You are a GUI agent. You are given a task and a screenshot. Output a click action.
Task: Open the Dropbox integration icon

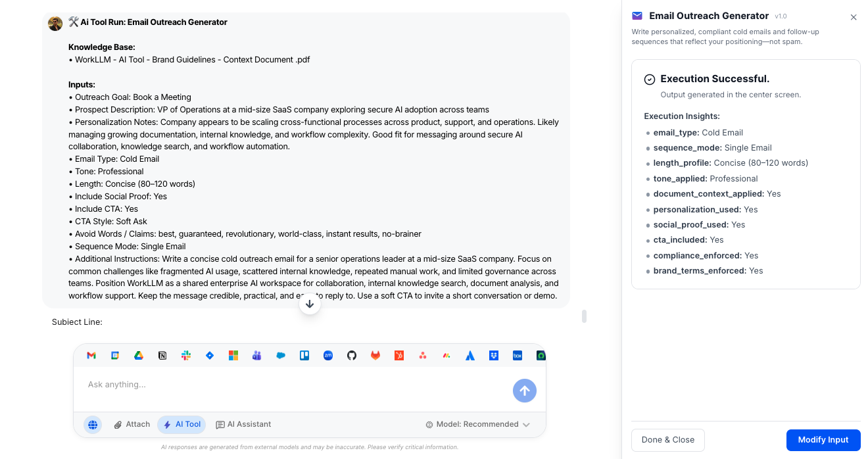(494, 355)
